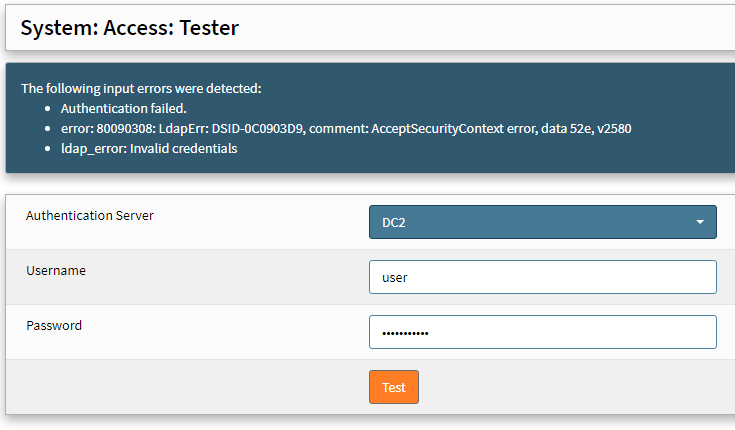Viewport: 735px width, 430px height.
Task: Click the "Authentication Server" label
Action: 90,215
